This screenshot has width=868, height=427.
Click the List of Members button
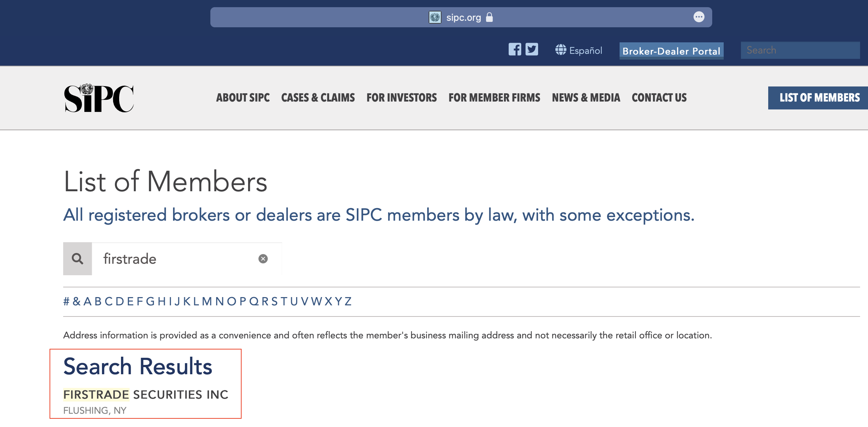point(819,98)
